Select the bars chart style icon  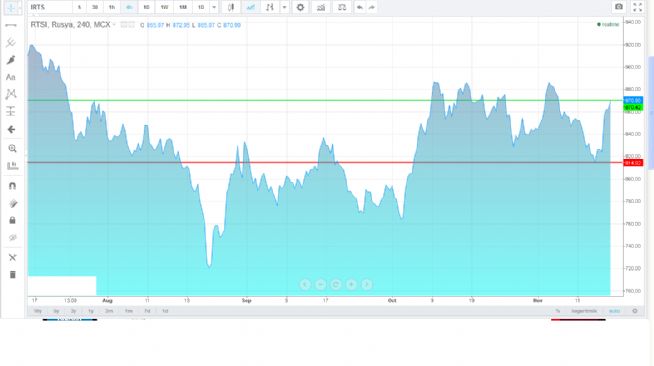[x=270, y=8]
